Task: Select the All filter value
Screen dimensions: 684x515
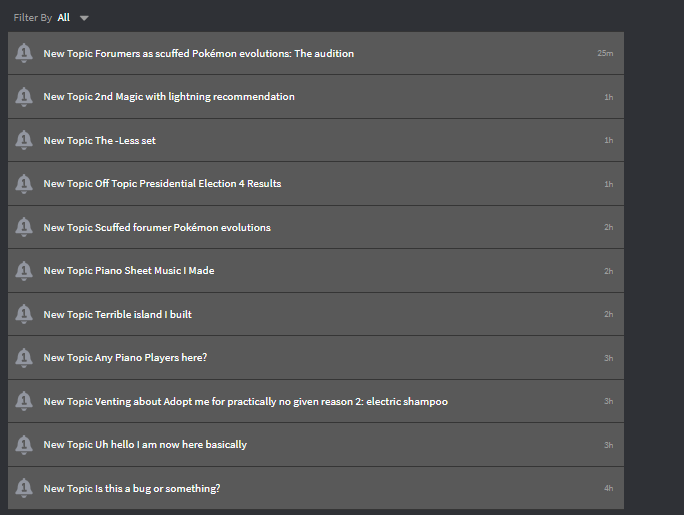Action: click(64, 17)
